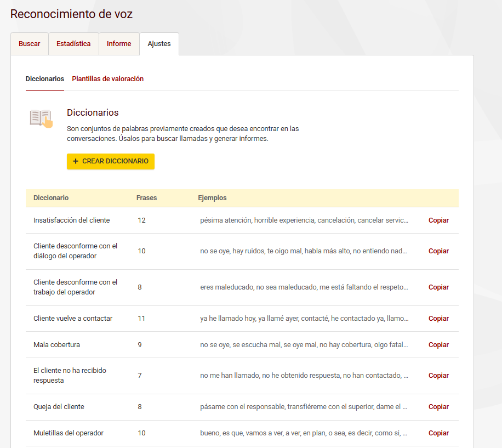Switch to the Estadística tab
502x448 pixels.
pyautogui.click(x=73, y=44)
